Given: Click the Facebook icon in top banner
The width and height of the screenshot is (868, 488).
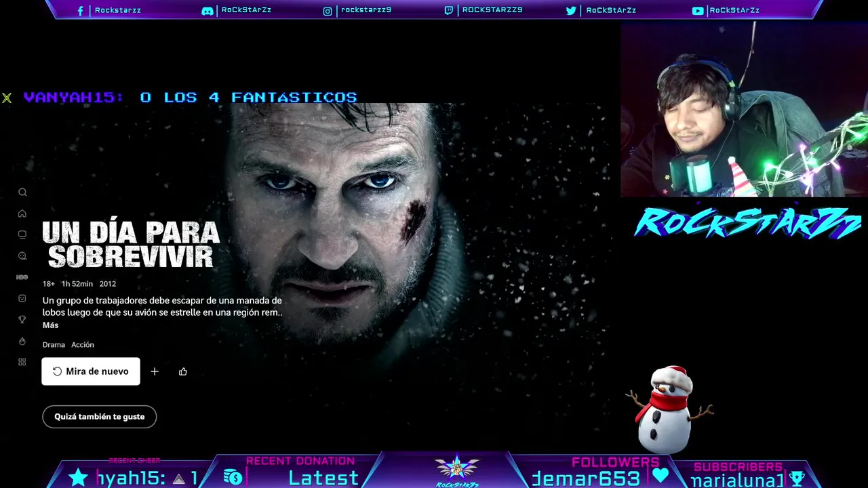Looking at the screenshot, I should tap(81, 11).
